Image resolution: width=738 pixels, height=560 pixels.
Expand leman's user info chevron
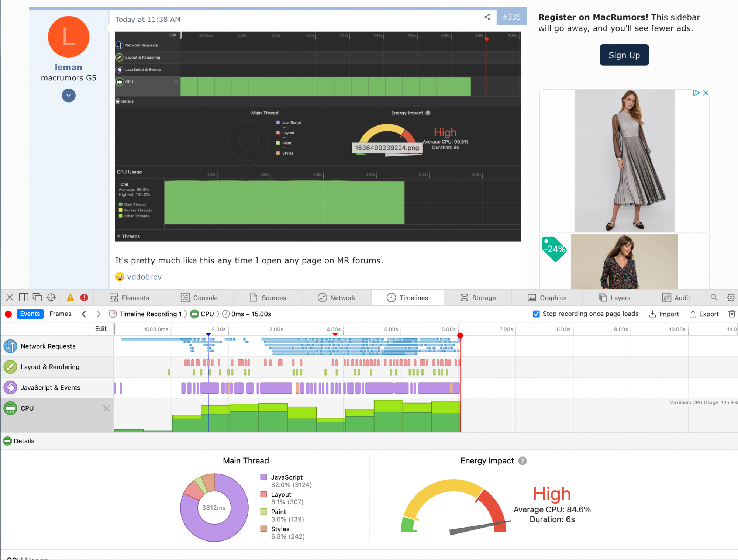pyautogui.click(x=69, y=96)
